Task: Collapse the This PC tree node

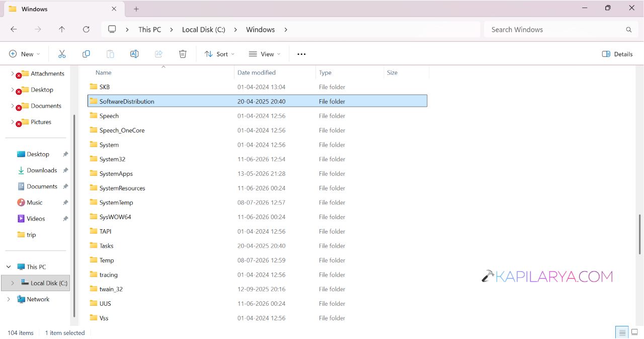Action: pos(9,267)
